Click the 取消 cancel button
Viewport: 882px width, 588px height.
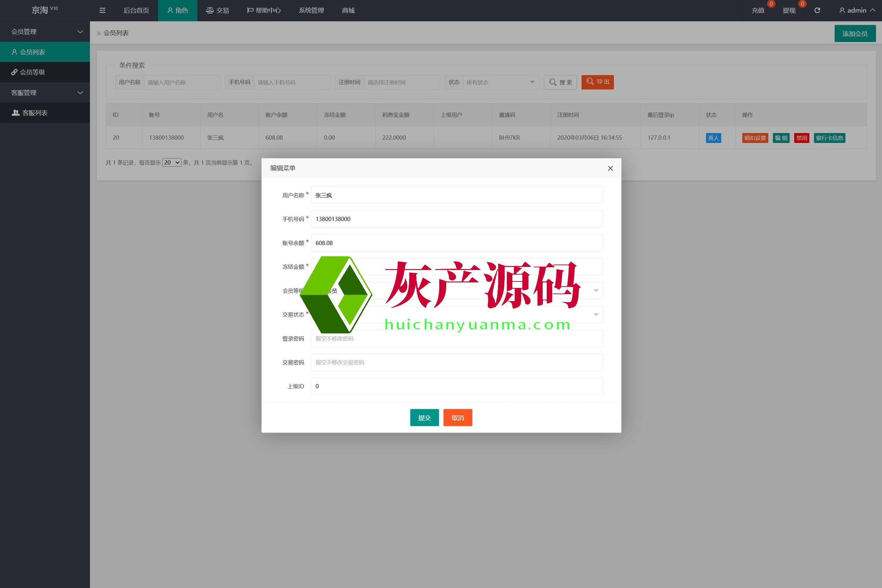(458, 418)
